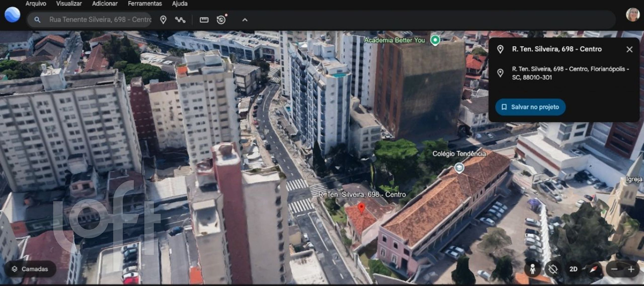Select the draw path or polygon tool

pyautogui.click(x=180, y=20)
